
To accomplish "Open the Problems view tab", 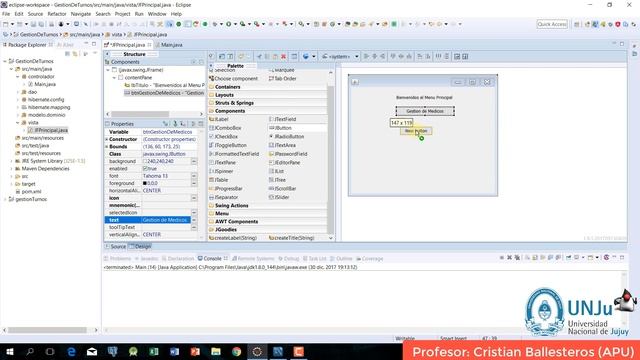I will 118,259.
